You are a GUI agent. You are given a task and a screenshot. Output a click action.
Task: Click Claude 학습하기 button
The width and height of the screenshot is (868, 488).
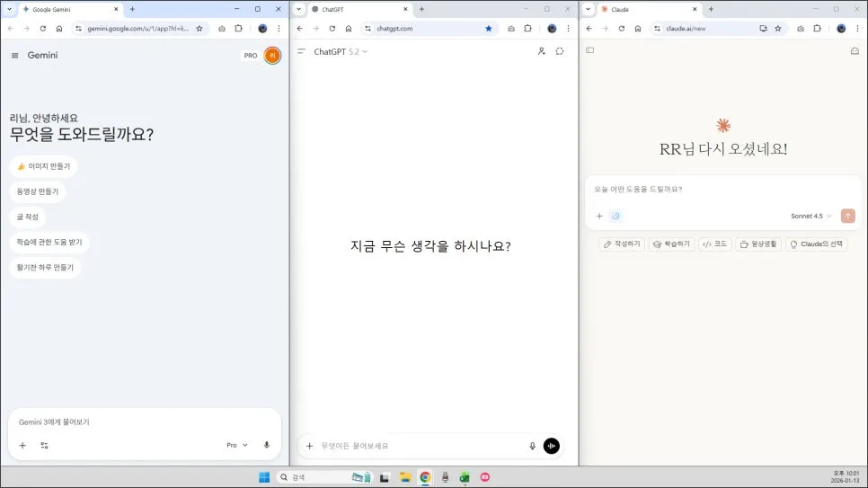pyautogui.click(x=671, y=244)
